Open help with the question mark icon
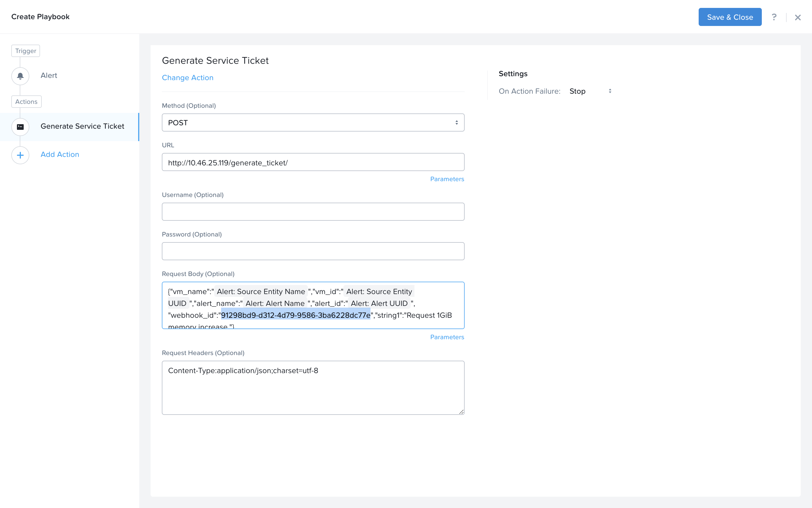Viewport: 812px width, 508px height. tap(774, 17)
